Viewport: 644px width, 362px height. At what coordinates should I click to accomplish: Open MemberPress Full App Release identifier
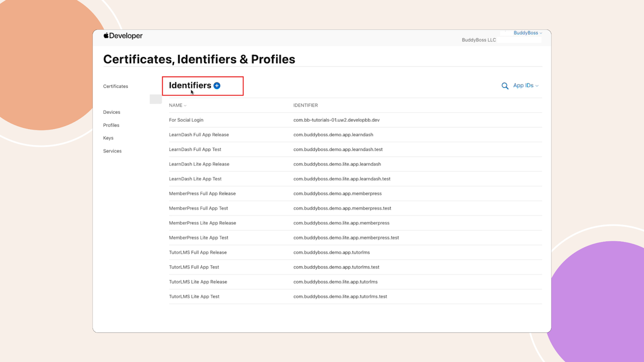(202, 193)
